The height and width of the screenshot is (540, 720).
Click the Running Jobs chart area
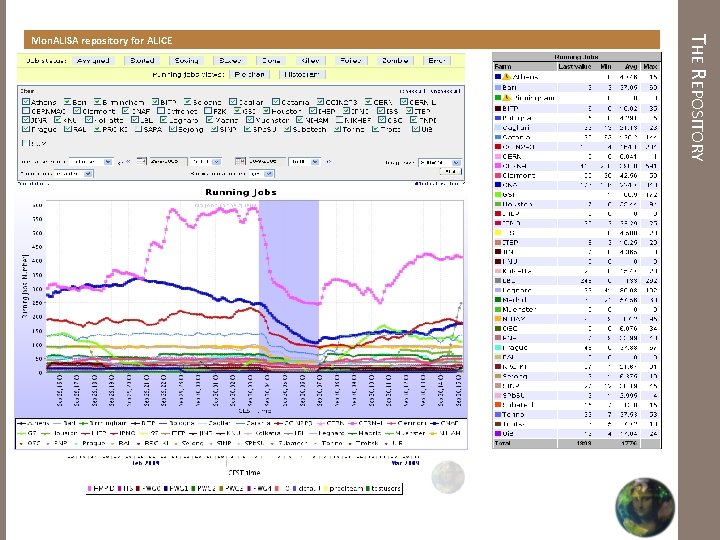(254, 286)
